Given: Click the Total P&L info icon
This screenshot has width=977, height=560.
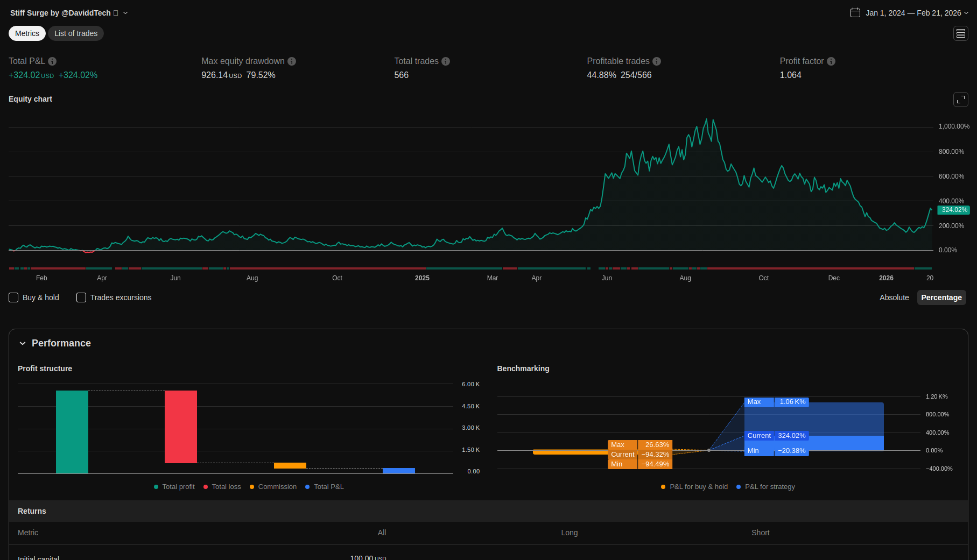Looking at the screenshot, I should [52, 61].
